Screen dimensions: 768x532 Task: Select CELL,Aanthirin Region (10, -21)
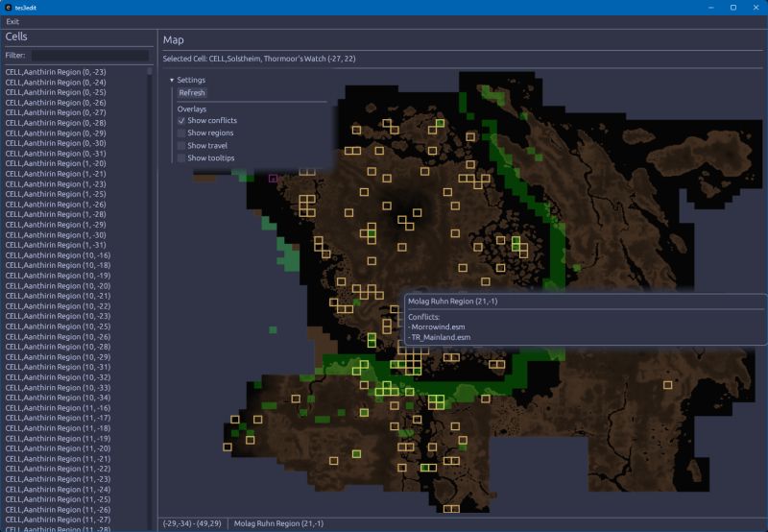pyautogui.click(x=58, y=296)
